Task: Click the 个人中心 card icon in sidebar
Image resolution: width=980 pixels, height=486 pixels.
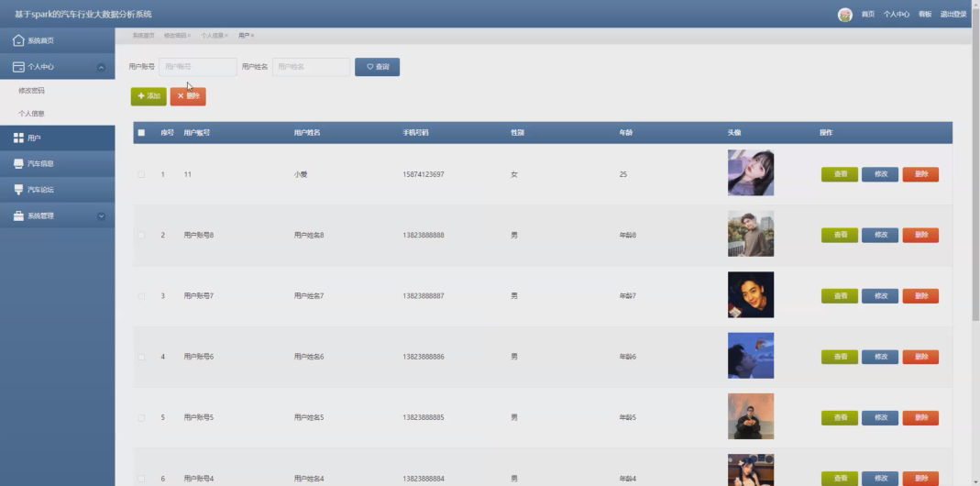Action: pyautogui.click(x=18, y=67)
